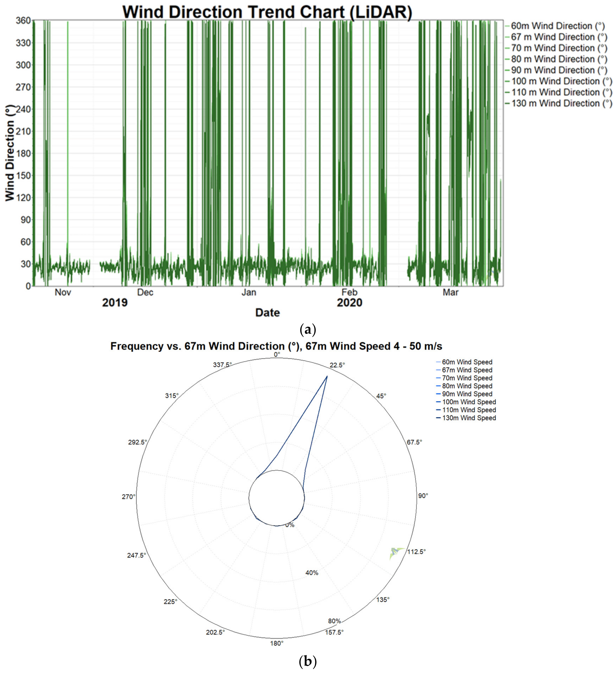The height and width of the screenshot is (674, 616).
Task: Click the 40% radial ring label
Action: point(312,573)
